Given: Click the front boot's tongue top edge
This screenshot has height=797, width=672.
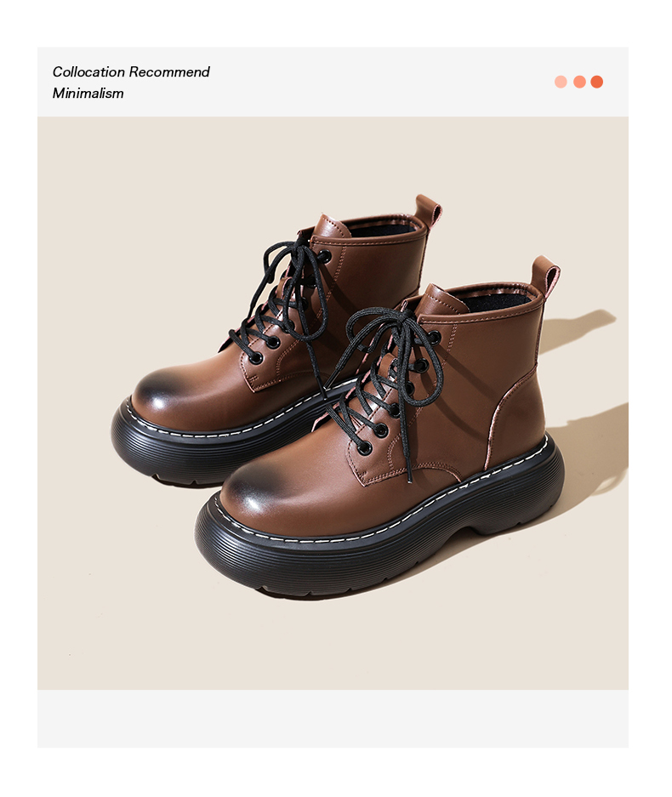Looking at the screenshot, I should coord(445,296).
